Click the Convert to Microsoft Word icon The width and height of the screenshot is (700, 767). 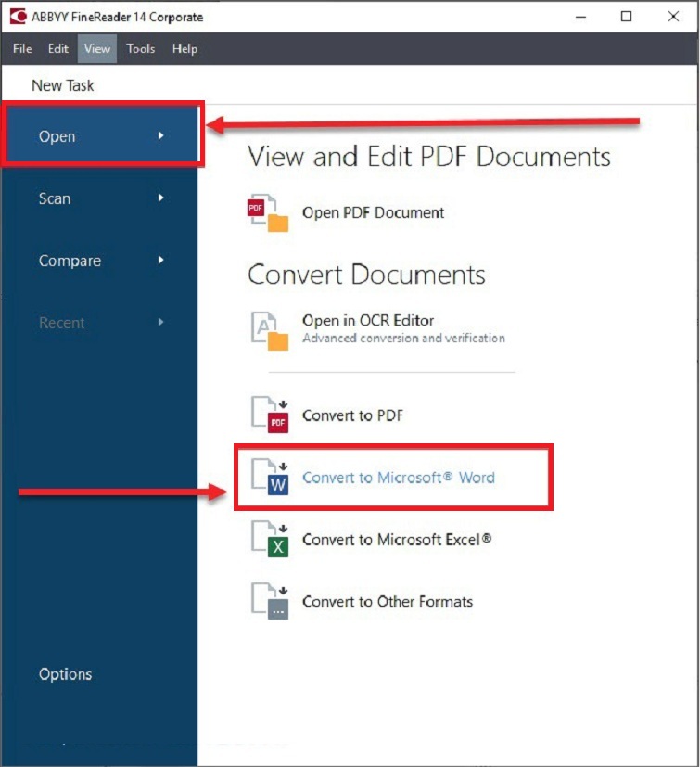pyautogui.click(x=270, y=478)
